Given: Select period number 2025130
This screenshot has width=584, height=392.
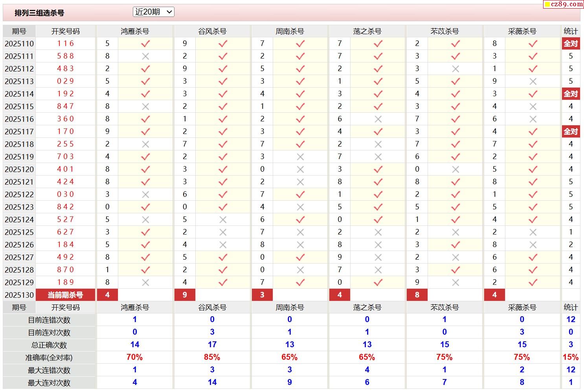Looking at the screenshot, I should [x=19, y=295].
